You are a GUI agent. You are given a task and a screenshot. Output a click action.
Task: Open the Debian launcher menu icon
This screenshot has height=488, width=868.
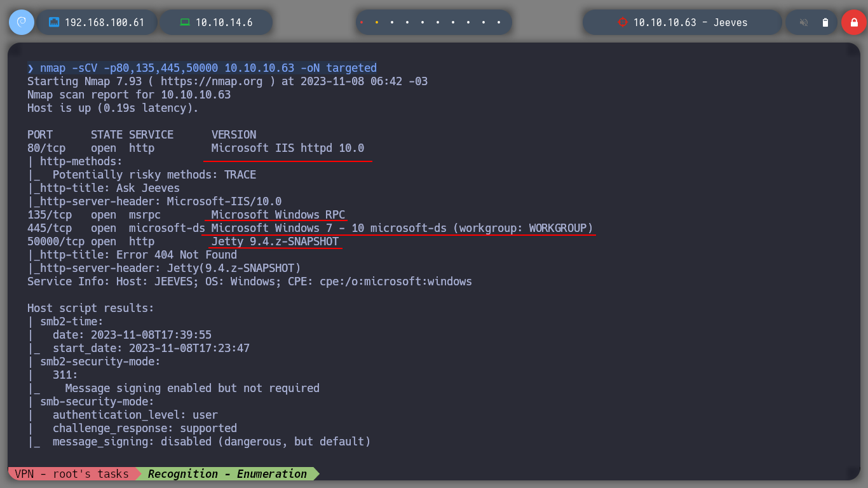[x=22, y=22]
